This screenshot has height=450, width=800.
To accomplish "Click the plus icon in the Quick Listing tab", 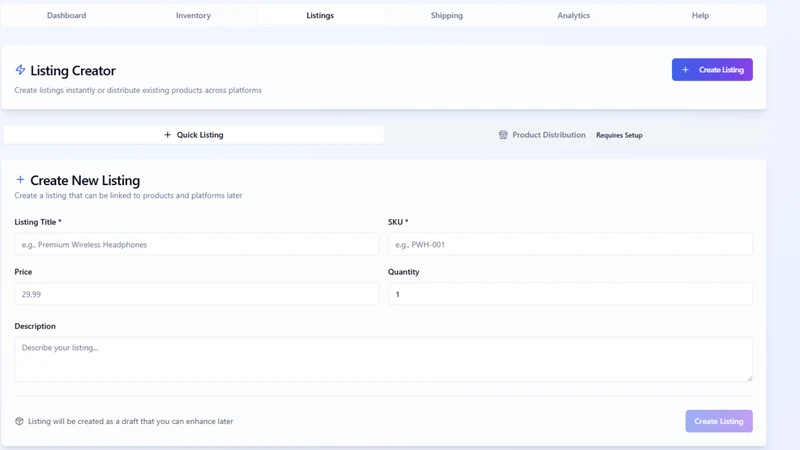I will [x=167, y=135].
